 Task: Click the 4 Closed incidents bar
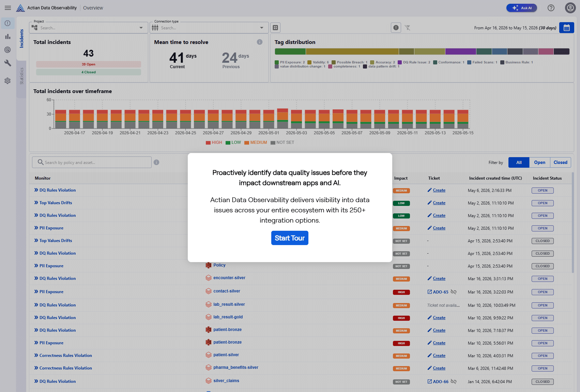[x=89, y=72]
